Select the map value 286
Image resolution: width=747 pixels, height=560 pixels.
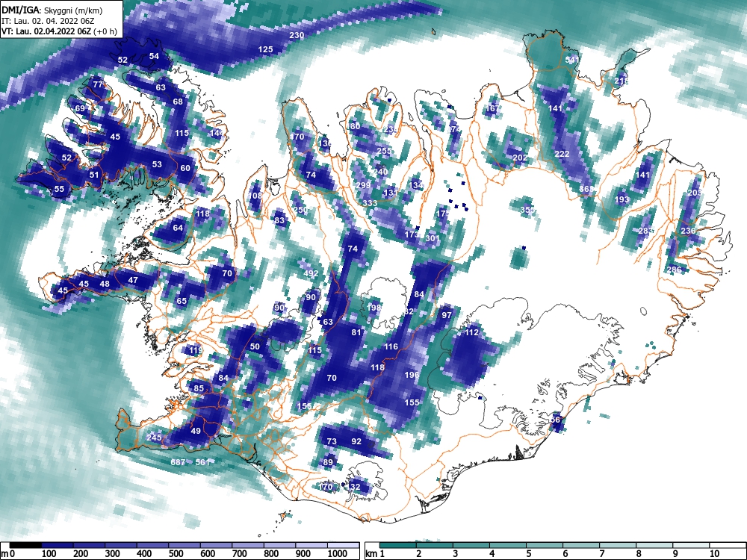(x=674, y=270)
